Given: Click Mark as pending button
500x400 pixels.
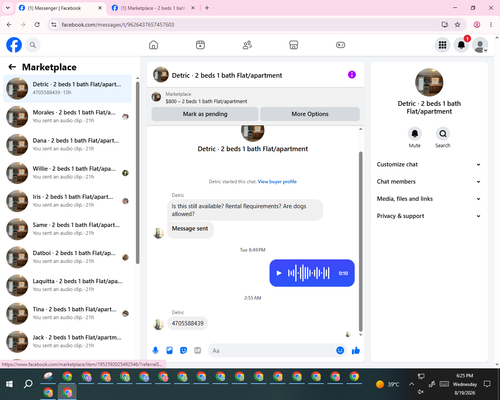Looking at the screenshot, I should pyautogui.click(x=205, y=114).
